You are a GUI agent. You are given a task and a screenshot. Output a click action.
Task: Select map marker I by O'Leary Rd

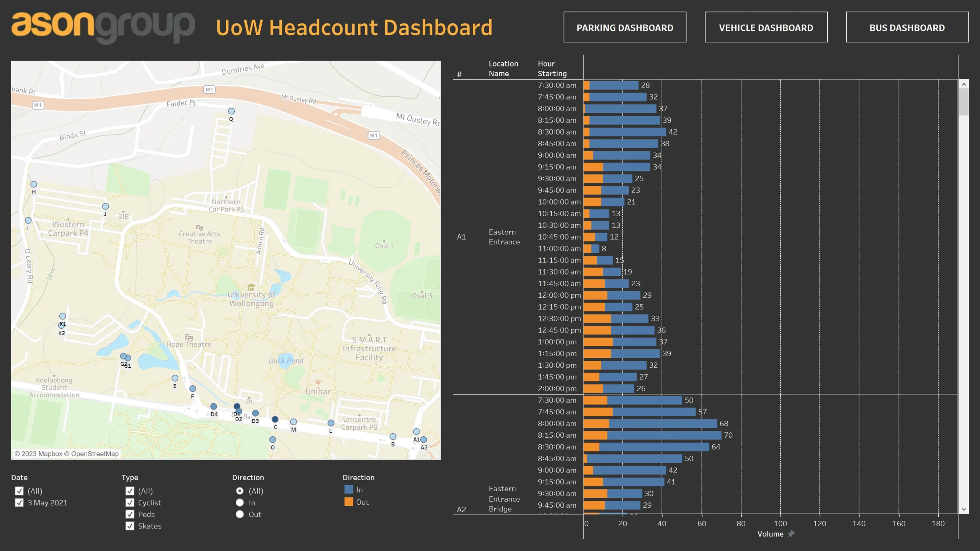pos(28,220)
